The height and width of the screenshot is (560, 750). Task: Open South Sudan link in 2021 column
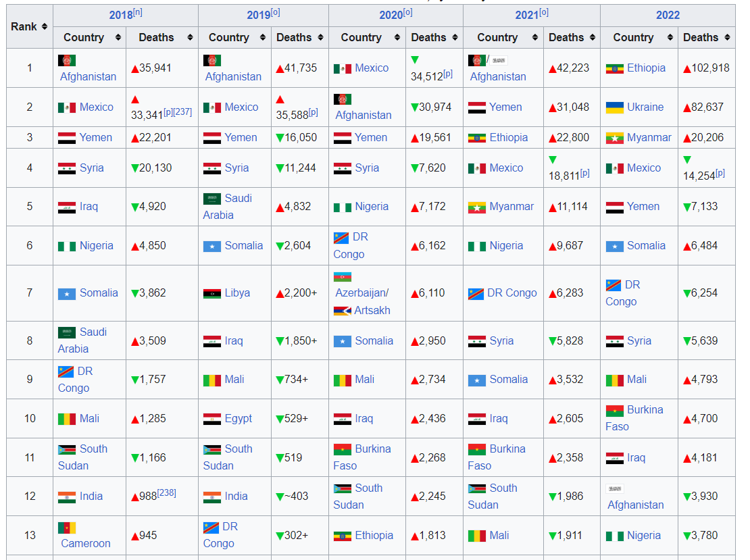click(x=493, y=497)
